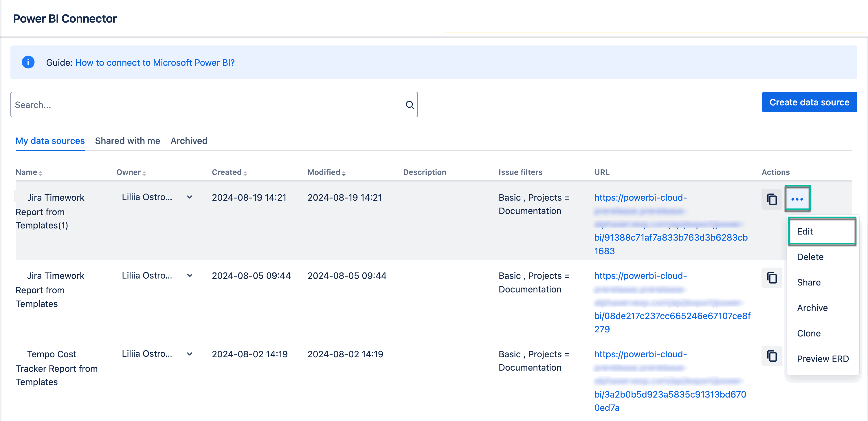Open the Archived tab

pyautogui.click(x=189, y=141)
